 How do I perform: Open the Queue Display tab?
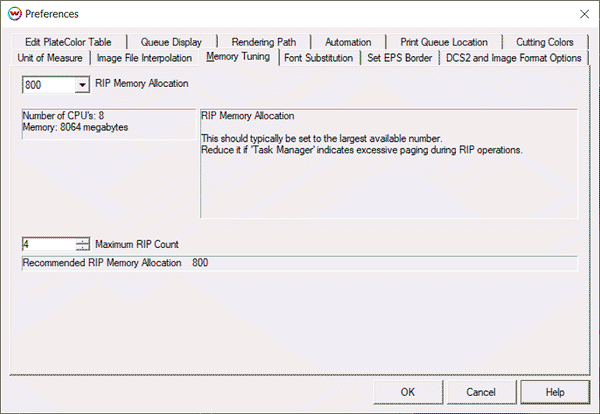173,42
